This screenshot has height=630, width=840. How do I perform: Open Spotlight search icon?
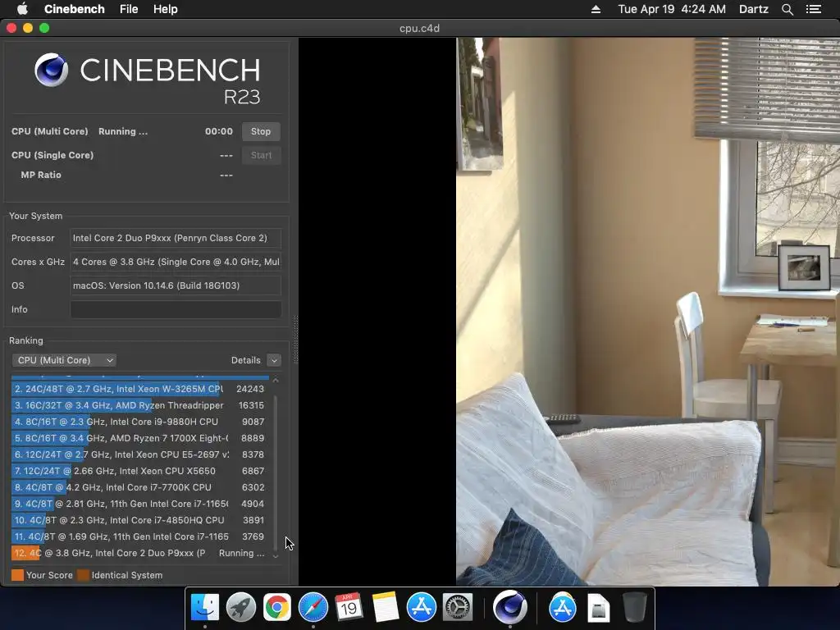pyautogui.click(x=787, y=9)
